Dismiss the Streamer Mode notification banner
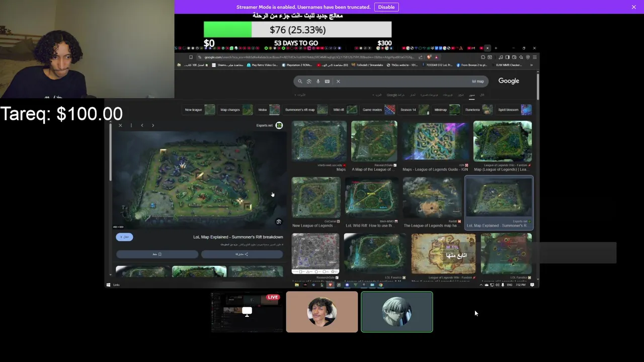Screen dimensions: 644x362 coord(633,7)
